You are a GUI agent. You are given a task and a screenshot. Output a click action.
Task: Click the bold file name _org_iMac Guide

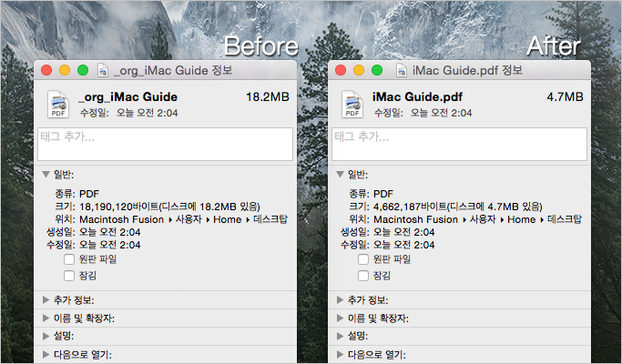(128, 97)
